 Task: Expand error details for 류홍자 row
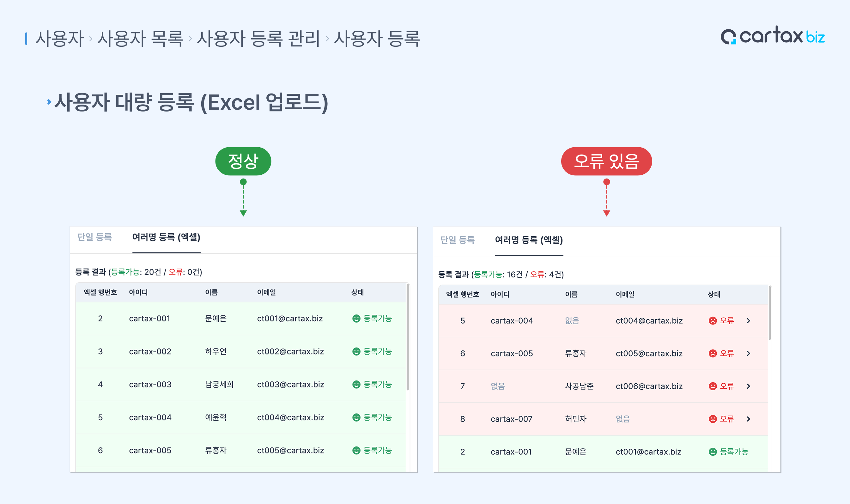click(x=749, y=354)
